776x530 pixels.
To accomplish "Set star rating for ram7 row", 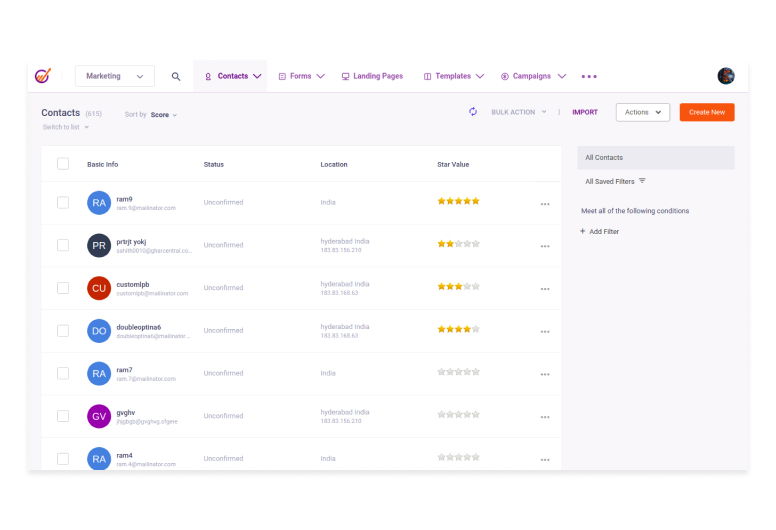I will pyautogui.click(x=458, y=372).
